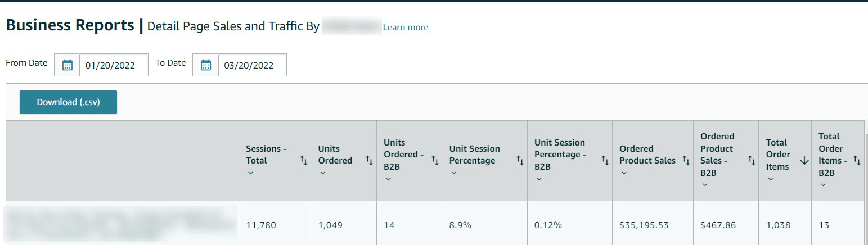The width and height of the screenshot is (868, 245).
Task: Sort by Ordered Product Sales arrows
Action: coord(686,161)
